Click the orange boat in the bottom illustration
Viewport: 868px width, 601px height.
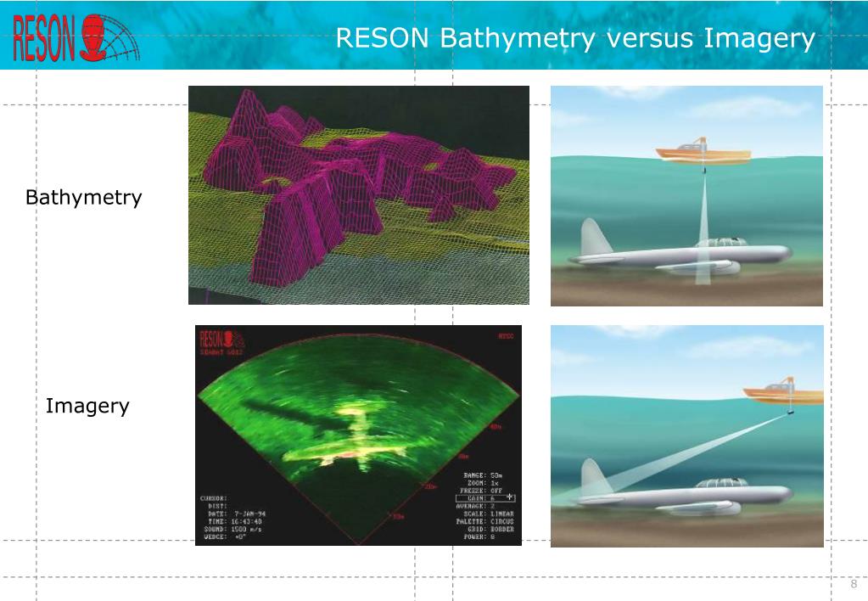[x=783, y=391]
